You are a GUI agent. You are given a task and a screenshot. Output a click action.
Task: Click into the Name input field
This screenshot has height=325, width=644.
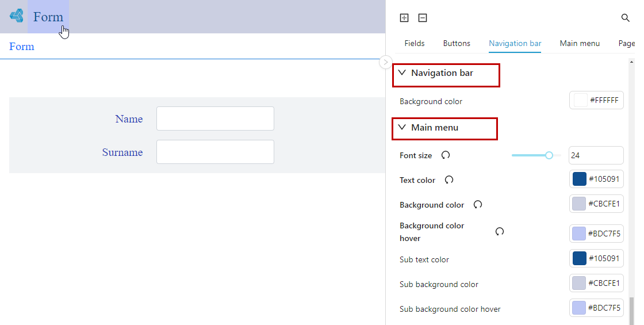[x=215, y=118]
